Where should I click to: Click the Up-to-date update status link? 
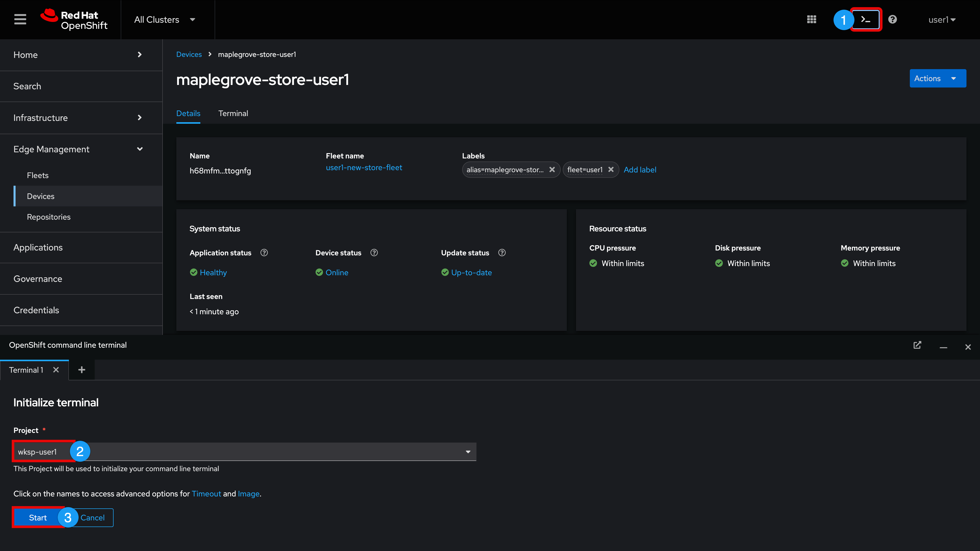(471, 272)
